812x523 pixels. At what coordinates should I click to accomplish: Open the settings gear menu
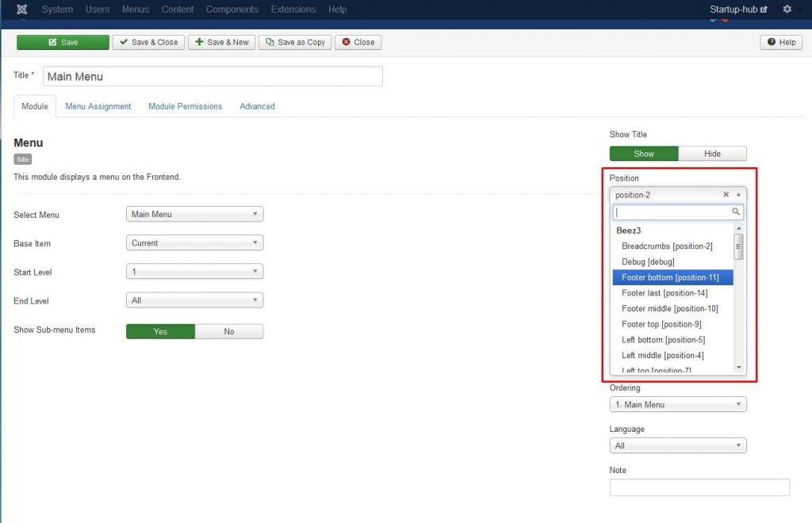(787, 10)
